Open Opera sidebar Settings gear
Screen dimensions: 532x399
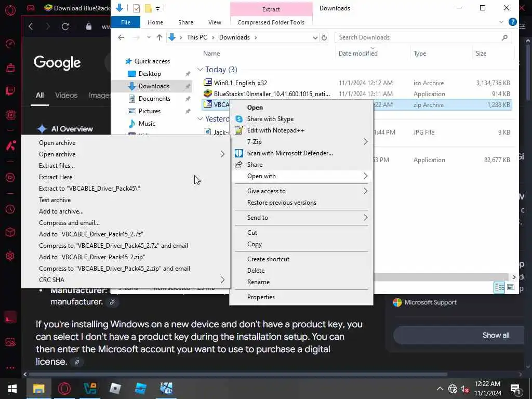[x=10, y=256]
